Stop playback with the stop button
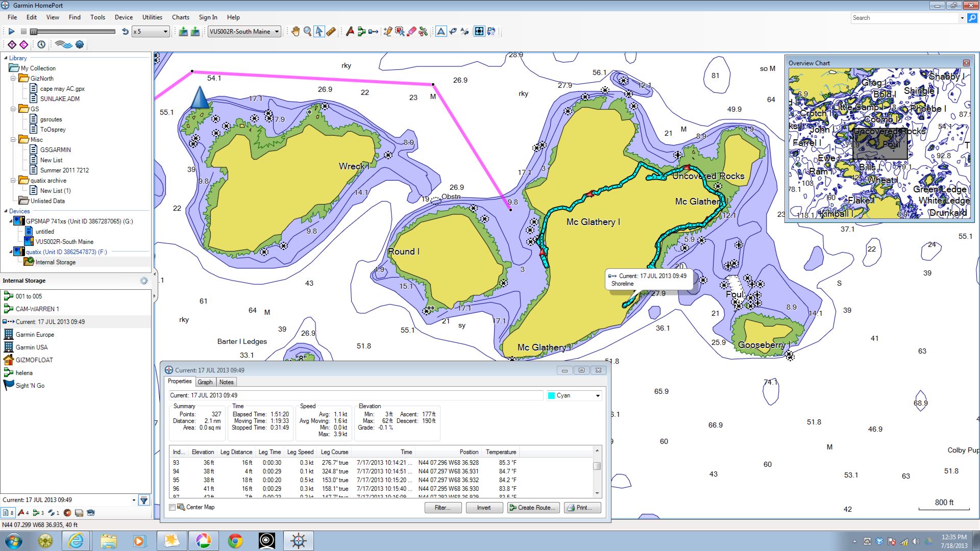 click(23, 32)
